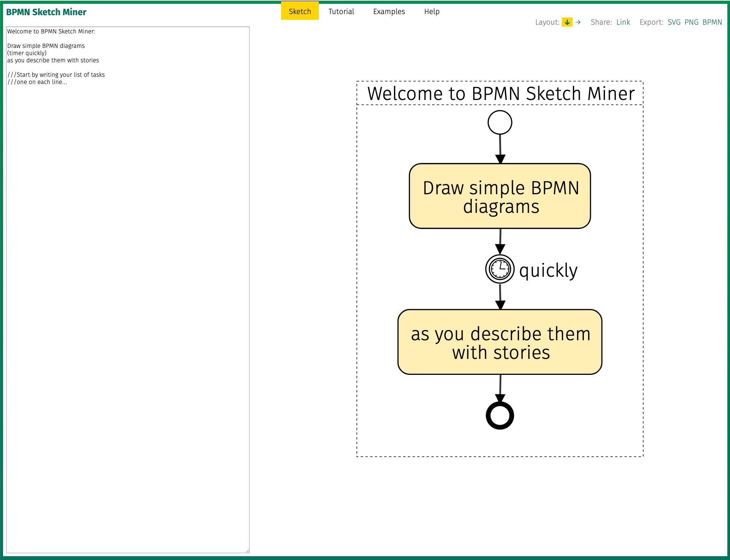Click the '(timer quickly)' line in editor
Screen dimensions: 730x560
tap(27, 53)
